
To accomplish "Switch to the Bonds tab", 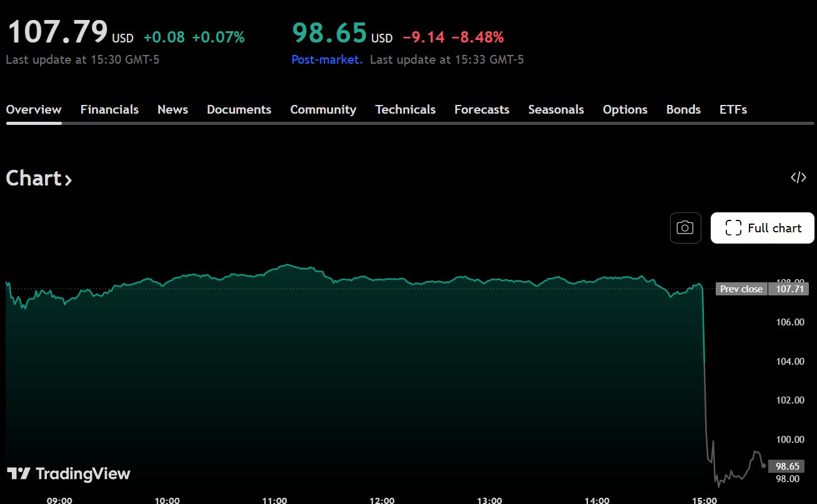I will coord(683,109).
